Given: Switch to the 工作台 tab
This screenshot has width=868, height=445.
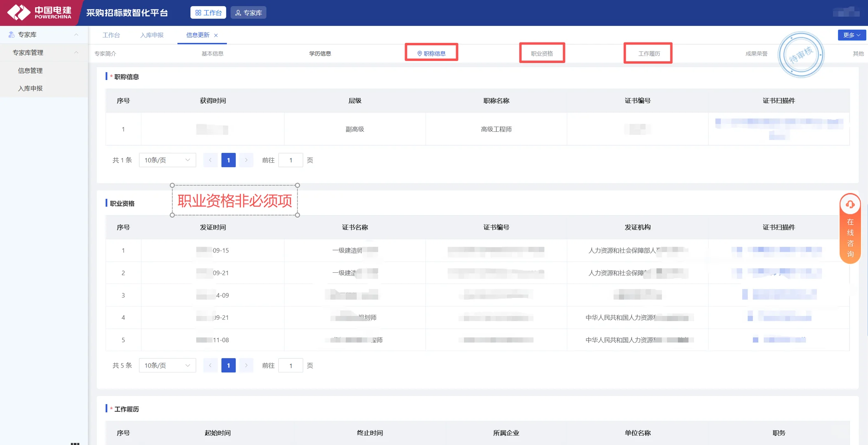Looking at the screenshot, I should pyautogui.click(x=111, y=35).
